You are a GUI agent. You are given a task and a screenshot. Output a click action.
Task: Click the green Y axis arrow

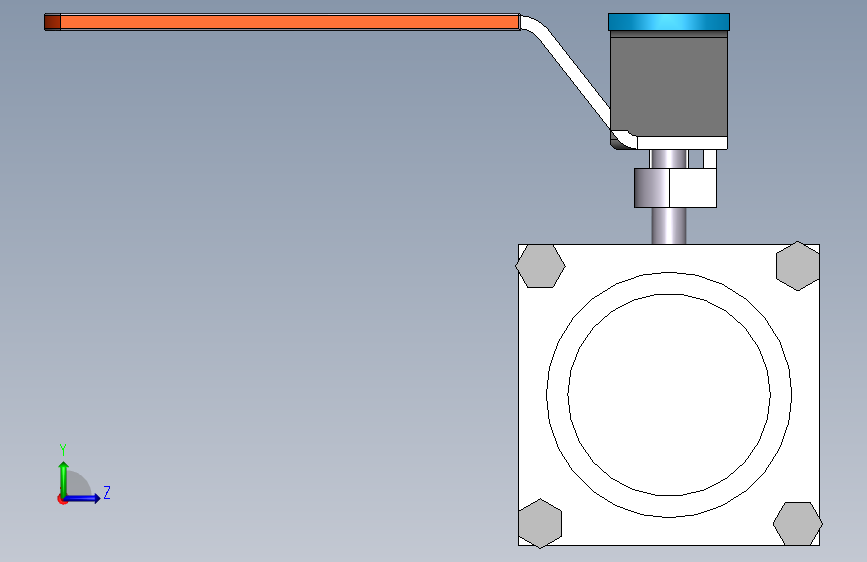(64, 478)
